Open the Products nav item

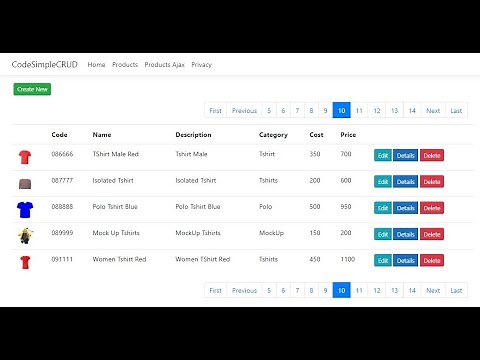point(125,65)
